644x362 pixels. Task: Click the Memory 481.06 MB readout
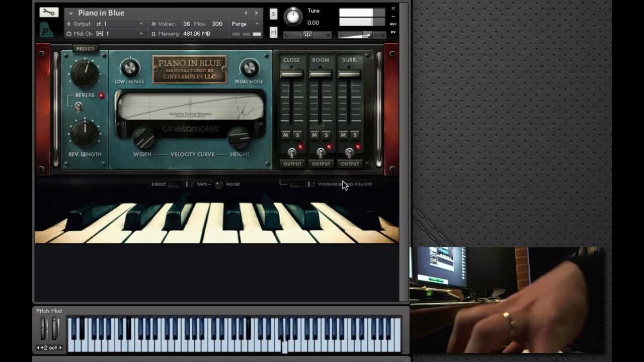(197, 34)
